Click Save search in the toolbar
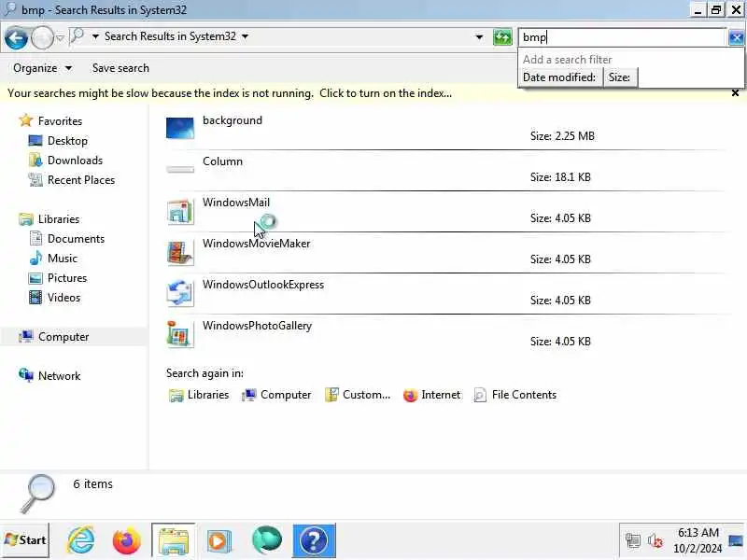Viewport: 747px width, 560px height. 120,68
